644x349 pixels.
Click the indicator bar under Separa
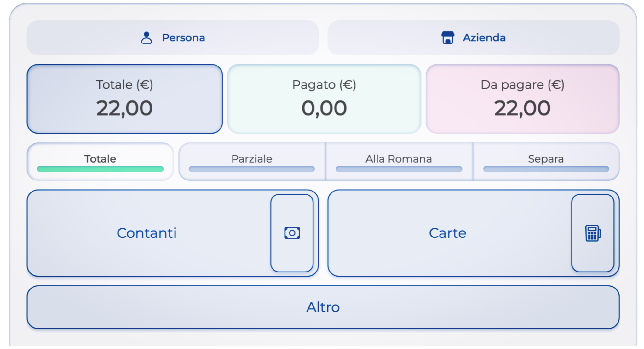click(x=546, y=169)
